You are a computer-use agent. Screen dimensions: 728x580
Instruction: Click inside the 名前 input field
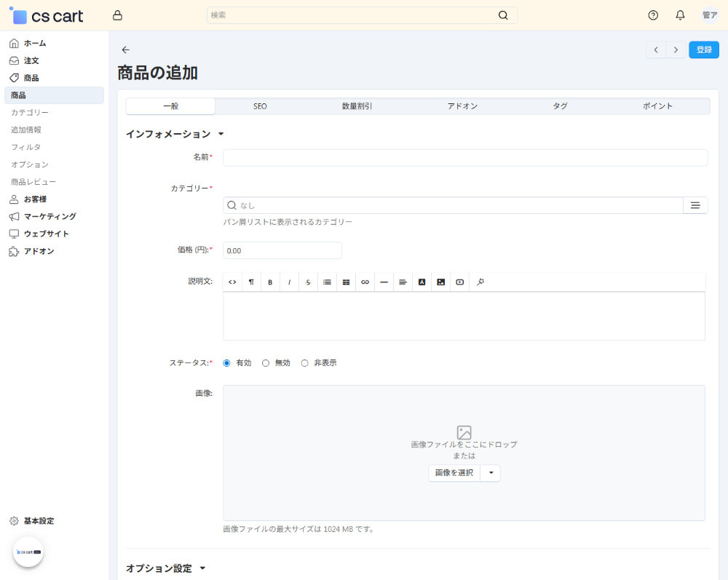[x=465, y=157]
